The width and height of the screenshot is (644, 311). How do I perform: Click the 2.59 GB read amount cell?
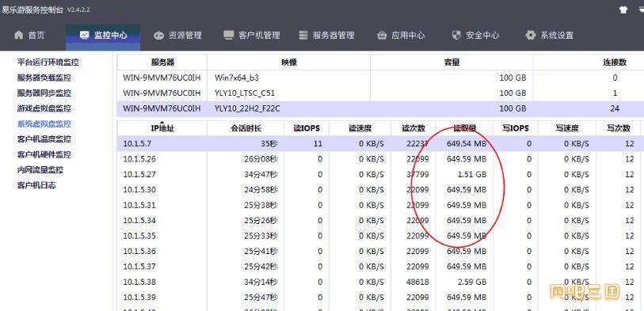472,282
